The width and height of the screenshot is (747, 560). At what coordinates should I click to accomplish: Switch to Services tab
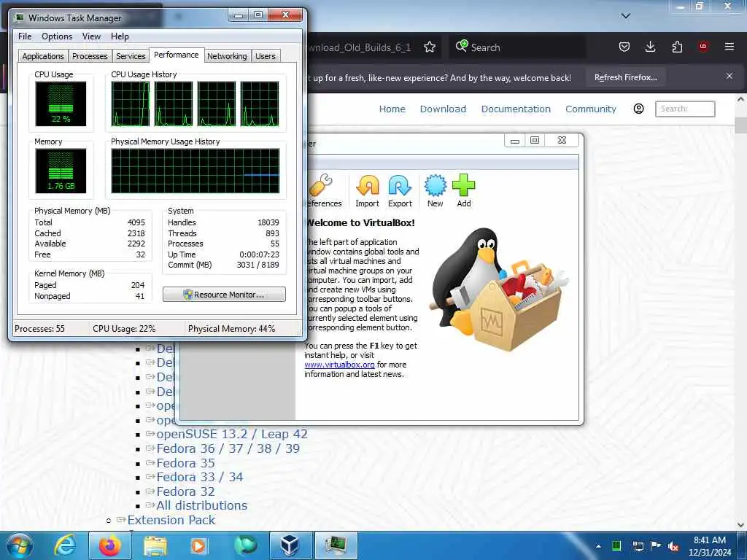[131, 56]
